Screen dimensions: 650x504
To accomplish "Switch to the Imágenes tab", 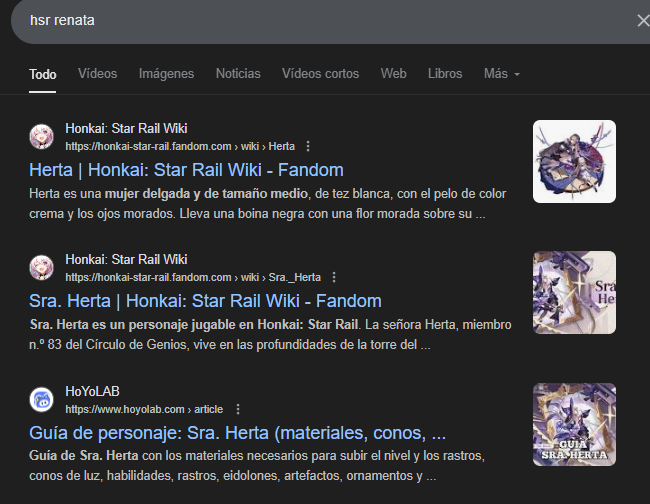I will coord(166,74).
